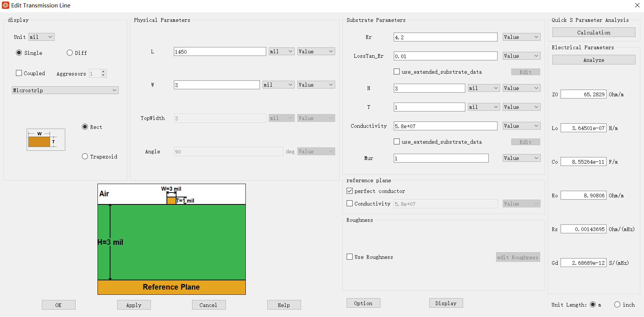Click the H substrate height field
The height and width of the screenshot is (317, 644).
[x=429, y=88]
